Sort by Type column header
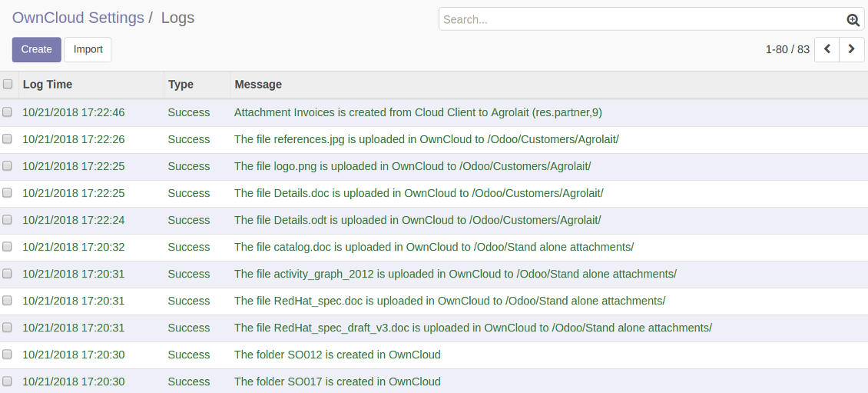 (181, 85)
